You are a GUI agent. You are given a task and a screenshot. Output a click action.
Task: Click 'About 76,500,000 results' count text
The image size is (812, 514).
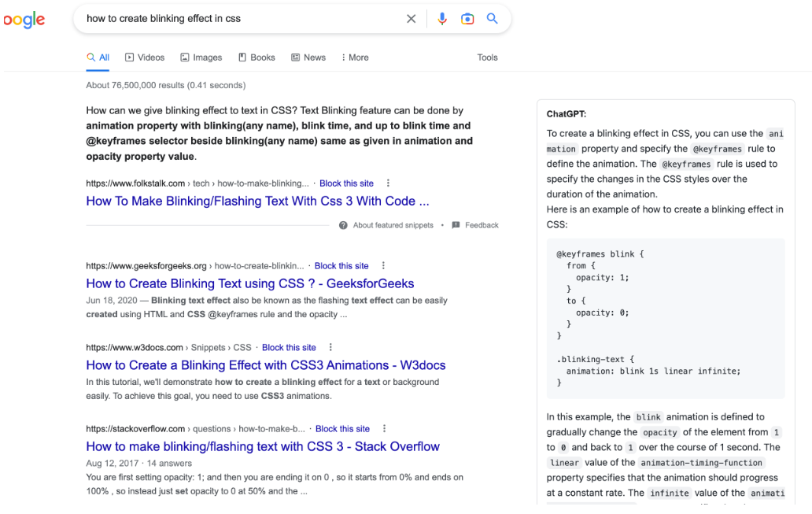click(x=166, y=85)
